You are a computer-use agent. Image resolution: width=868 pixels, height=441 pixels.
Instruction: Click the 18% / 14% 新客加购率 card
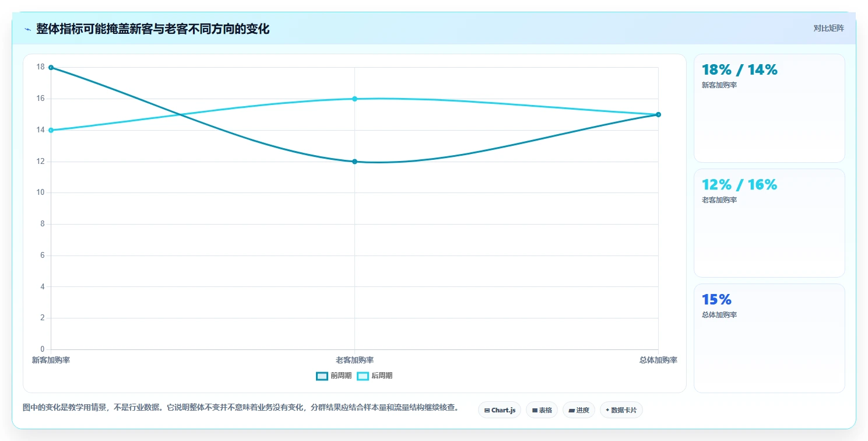(769, 108)
